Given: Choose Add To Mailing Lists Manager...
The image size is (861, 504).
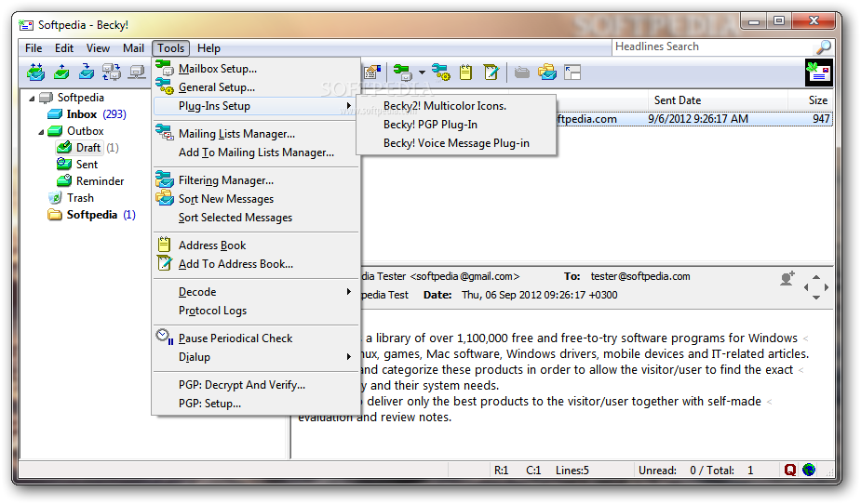Looking at the screenshot, I should pyautogui.click(x=256, y=153).
